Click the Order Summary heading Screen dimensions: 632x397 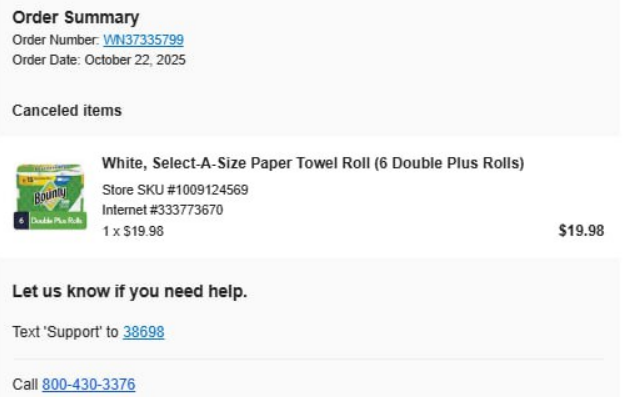coord(76,17)
